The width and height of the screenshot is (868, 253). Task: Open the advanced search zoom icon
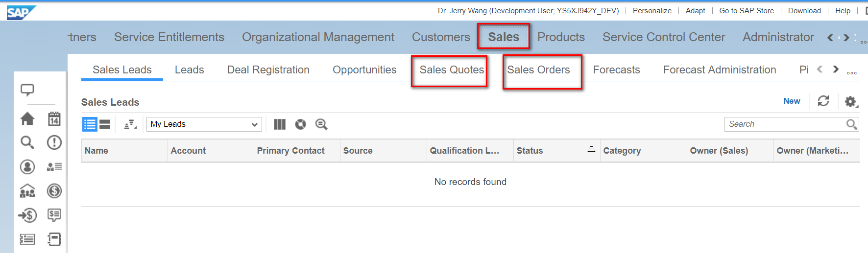pyautogui.click(x=321, y=124)
